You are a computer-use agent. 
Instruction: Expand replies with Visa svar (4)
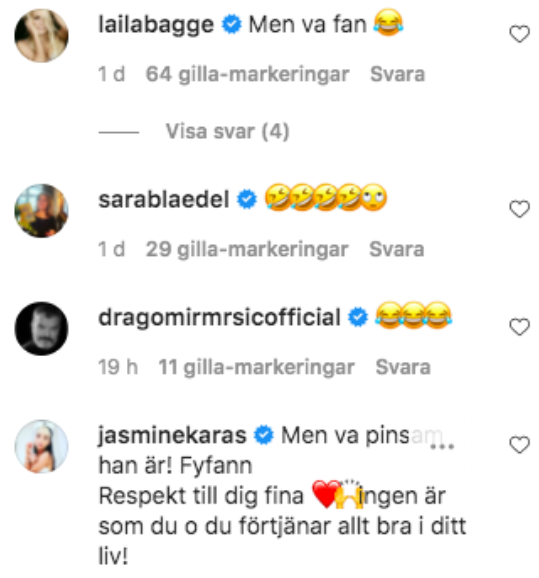(227, 132)
